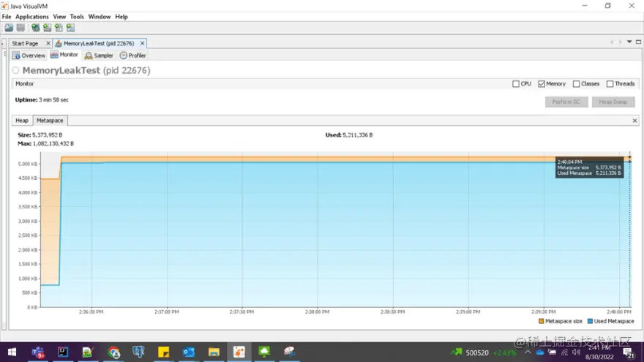Click the 2:38:00 PM axis label
Screen dimensions: 644x362
317,312
